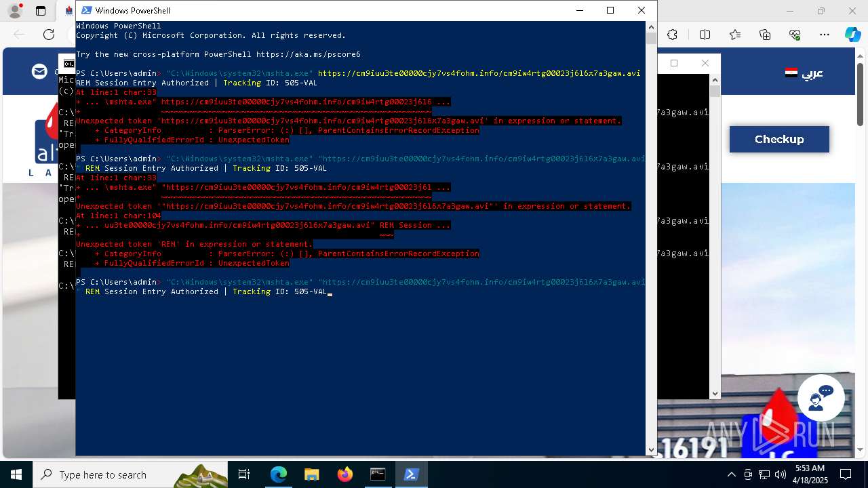The height and width of the screenshot is (488, 868).
Task: Switch to PowerShell taskbar icon
Action: (x=411, y=474)
